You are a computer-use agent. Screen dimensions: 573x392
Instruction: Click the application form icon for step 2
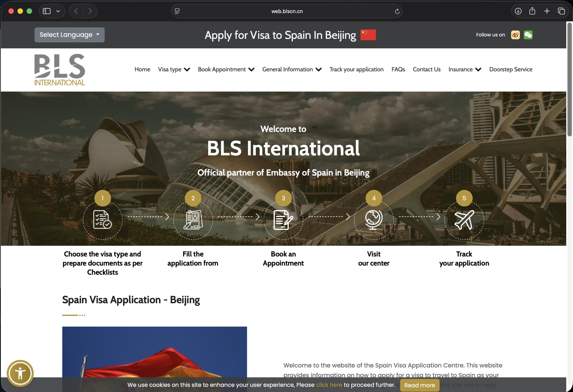pos(193,219)
